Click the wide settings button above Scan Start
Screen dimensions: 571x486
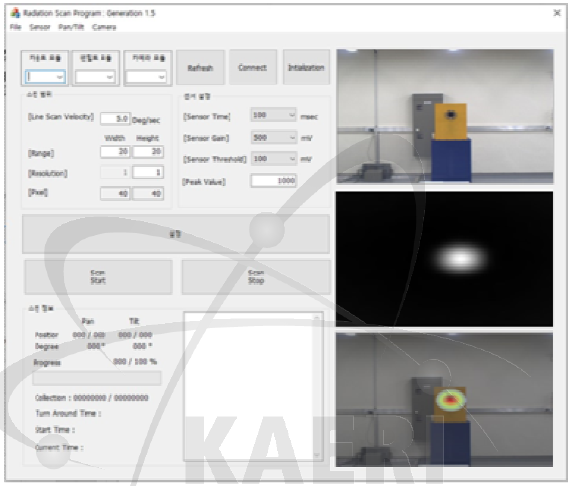[x=176, y=234]
